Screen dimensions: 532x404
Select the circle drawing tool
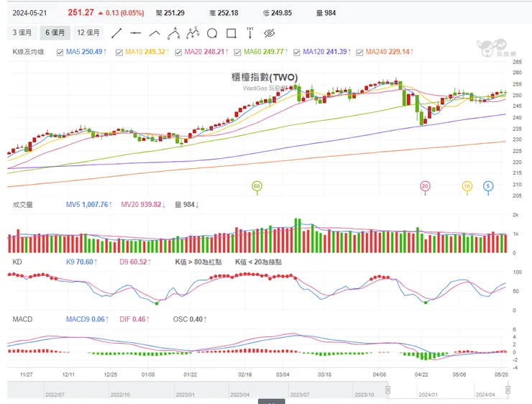(x=212, y=33)
